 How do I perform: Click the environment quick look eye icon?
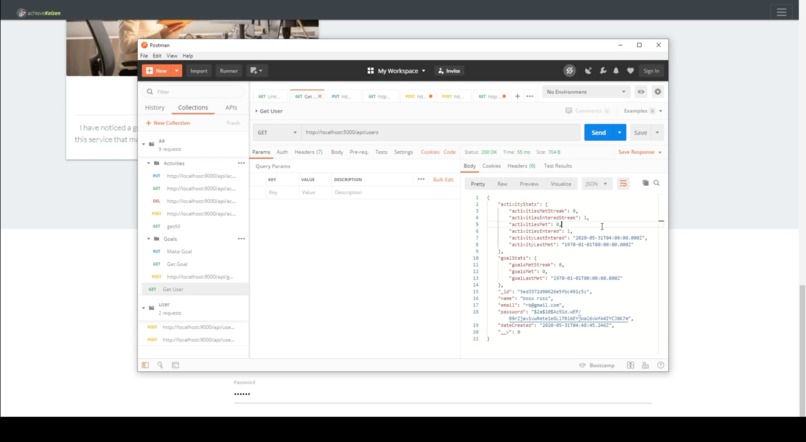click(640, 92)
